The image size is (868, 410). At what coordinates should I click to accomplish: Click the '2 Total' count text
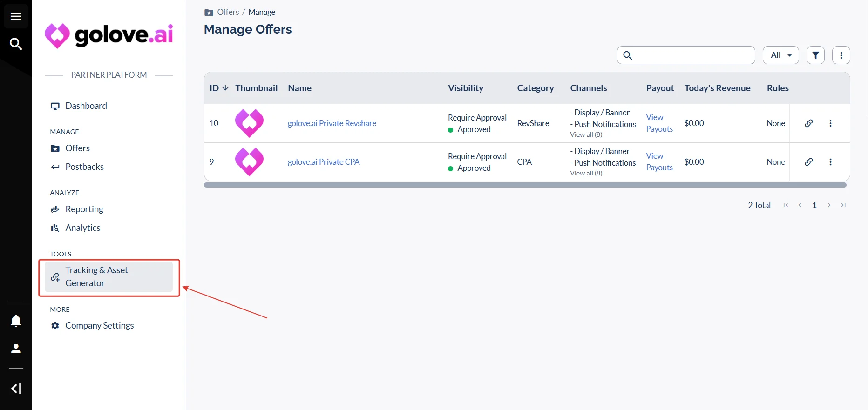759,205
